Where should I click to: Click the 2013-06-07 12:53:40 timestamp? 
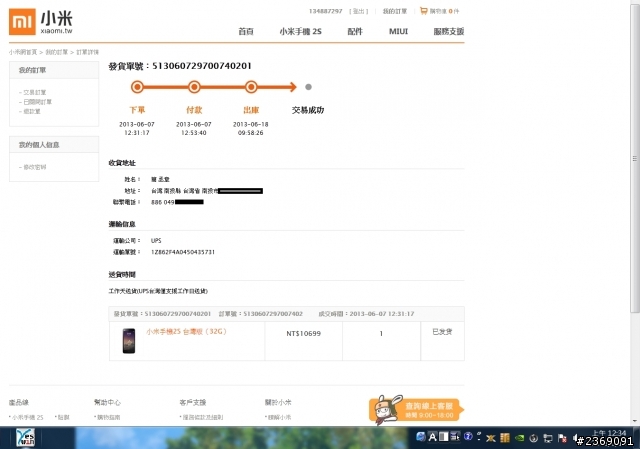pos(194,129)
